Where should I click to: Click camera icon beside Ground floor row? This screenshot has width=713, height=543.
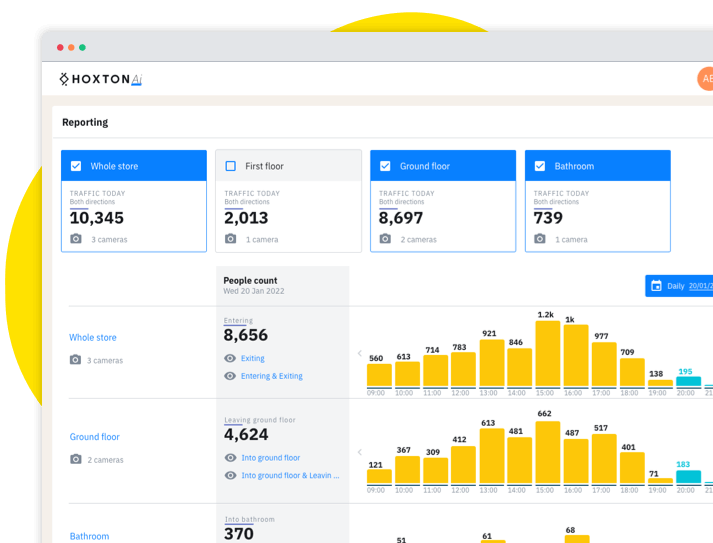click(76, 459)
